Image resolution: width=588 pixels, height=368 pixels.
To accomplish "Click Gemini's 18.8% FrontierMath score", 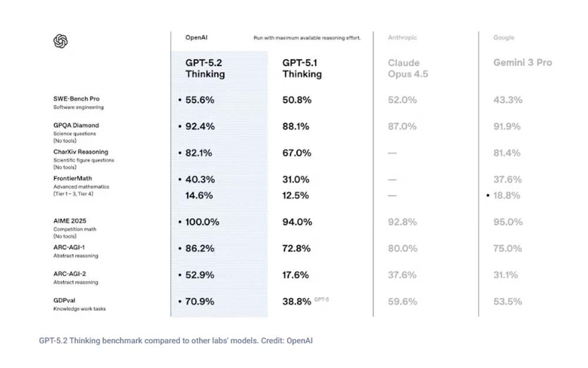I will pos(506,195).
